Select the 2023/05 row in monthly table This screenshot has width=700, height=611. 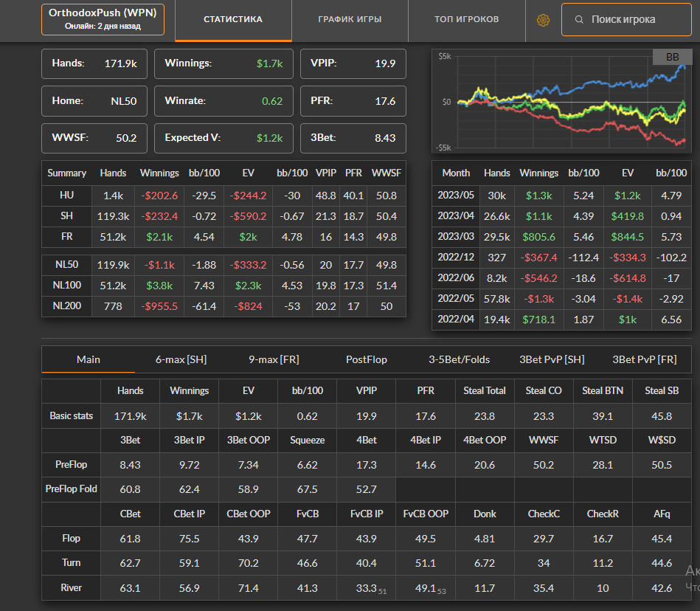coord(562,196)
